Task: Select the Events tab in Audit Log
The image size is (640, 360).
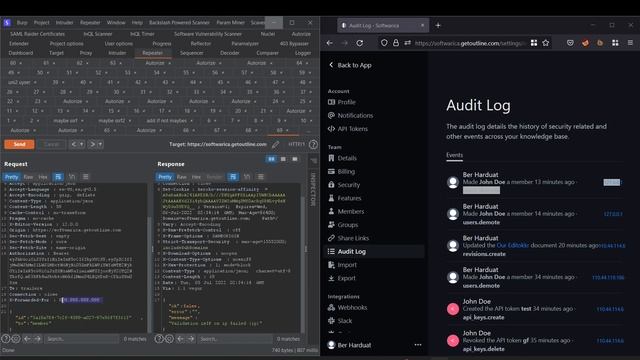Action: click(x=454, y=155)
